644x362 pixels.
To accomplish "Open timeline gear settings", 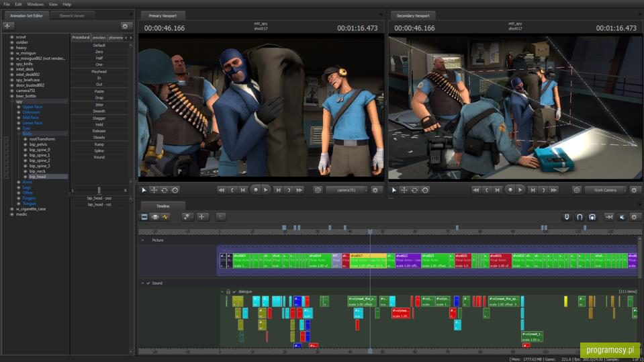I will click(x=634, y=217).
